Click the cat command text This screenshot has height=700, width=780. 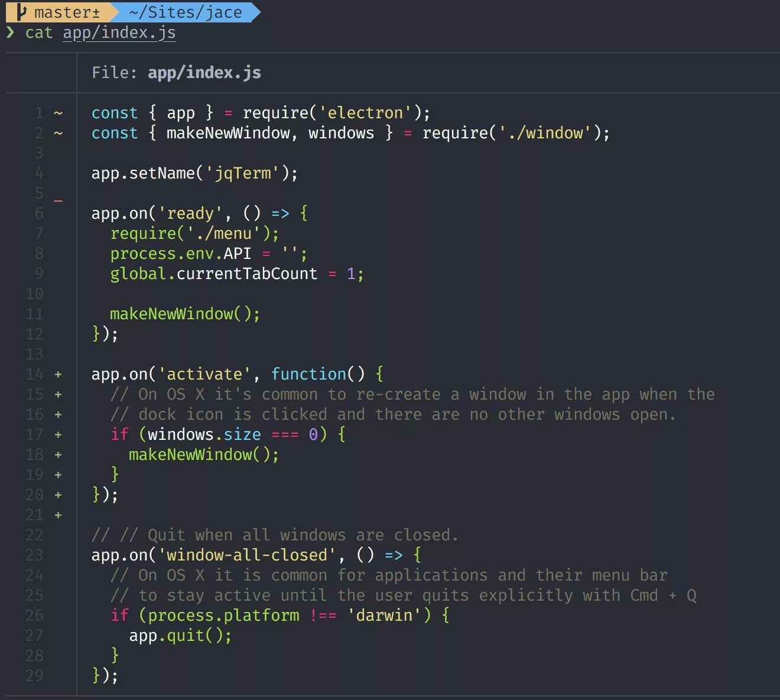click(39, 33)
